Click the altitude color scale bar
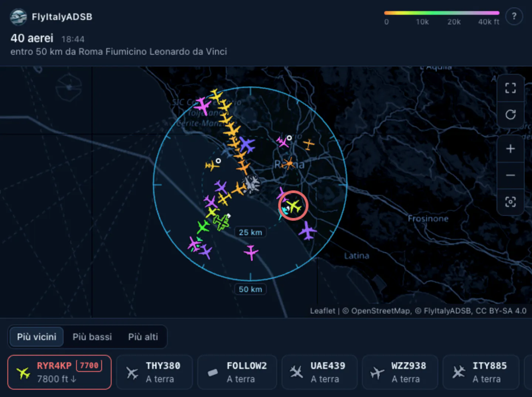Image resolution: width=532 pixels, height=397 pixels. [442, 13]
